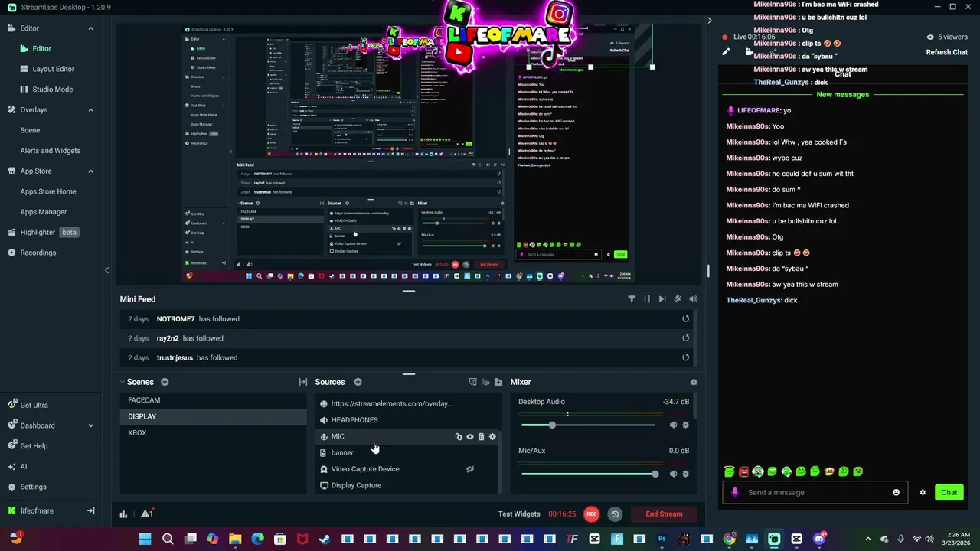Add a new scene with plus icon
Image resolution: width=980 pixels, height=551 pixels.
(x=165, y=382)
